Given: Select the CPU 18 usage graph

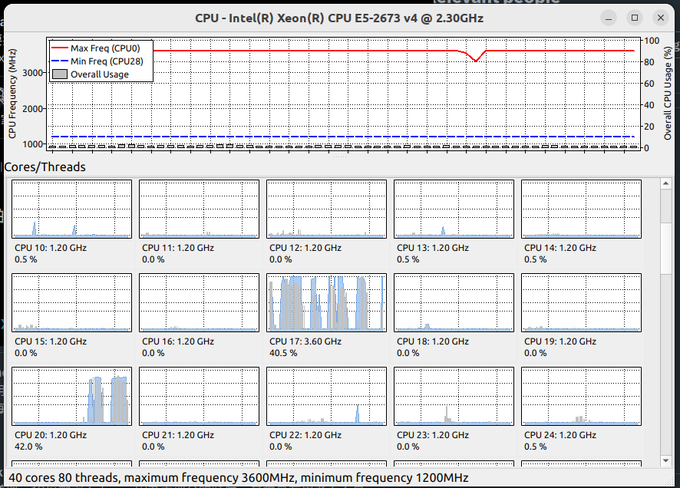Looking at the screenshot, I should click(x=454, y=303).
